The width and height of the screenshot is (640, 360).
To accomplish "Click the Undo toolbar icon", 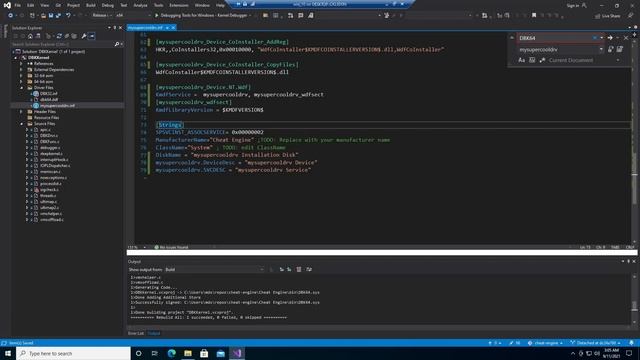I will tap(68, 16).
